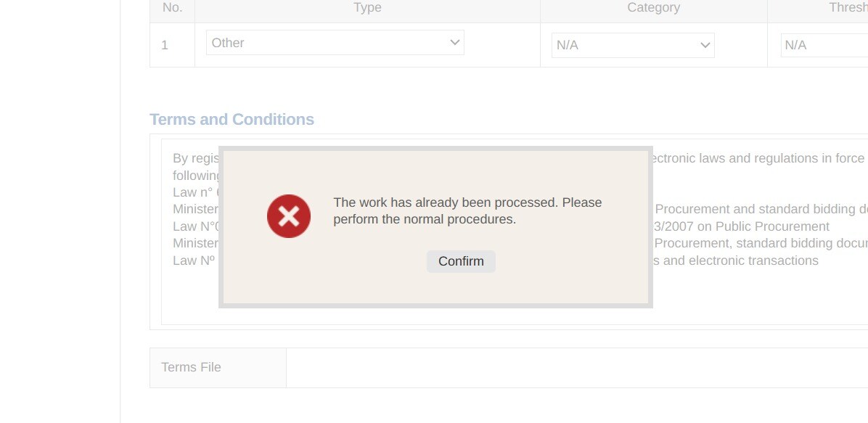Click the red error X icon
Image resolution: width=868 pixels, height=423 pixels.
[289, 216]
